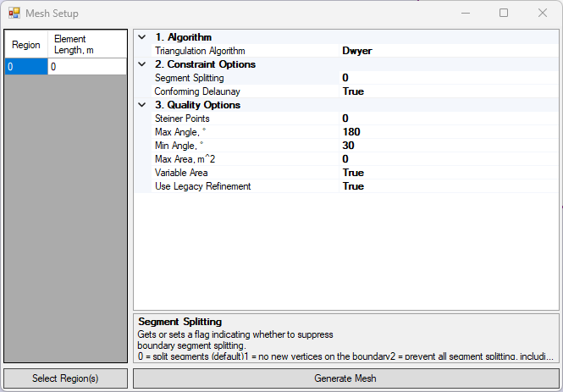Select the Variable Area True value

tap(449, 173)
